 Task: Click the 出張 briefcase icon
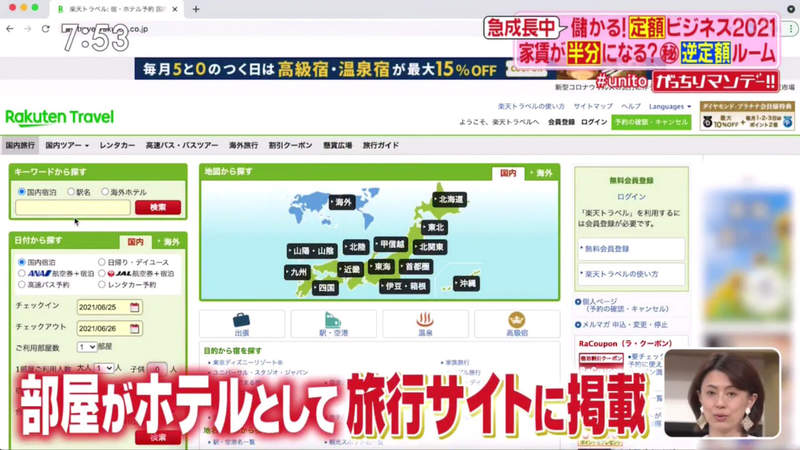(242, 321)
